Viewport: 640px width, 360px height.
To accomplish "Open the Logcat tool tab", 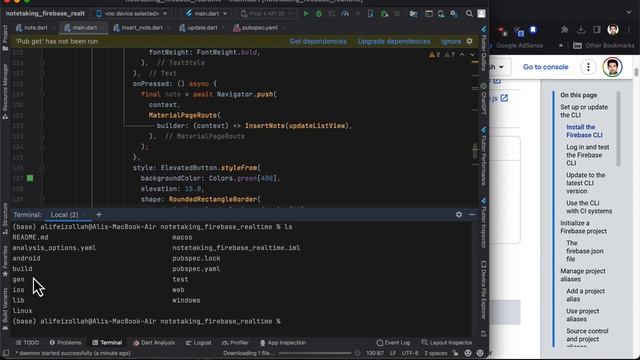I will [x=198, y=343].
